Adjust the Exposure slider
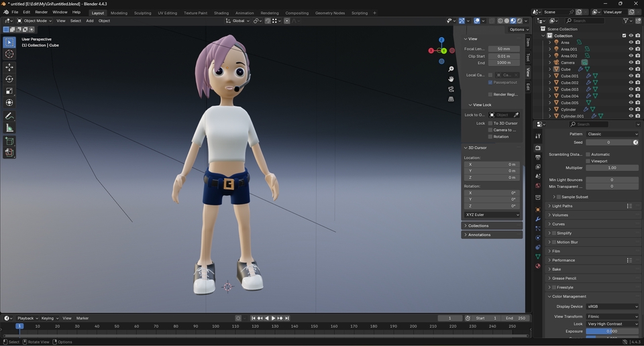The height and width of the screenshot is (346, 644). pos(612,331)
